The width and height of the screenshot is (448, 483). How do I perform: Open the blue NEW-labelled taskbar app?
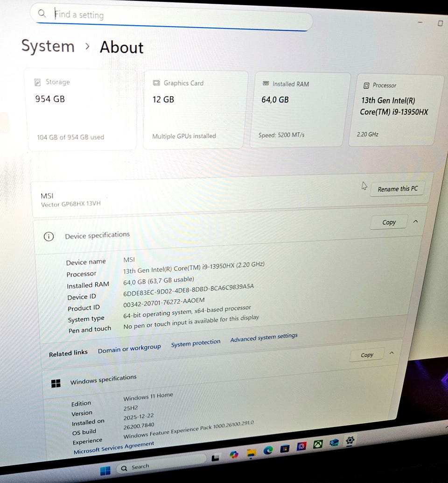(334, 443)
